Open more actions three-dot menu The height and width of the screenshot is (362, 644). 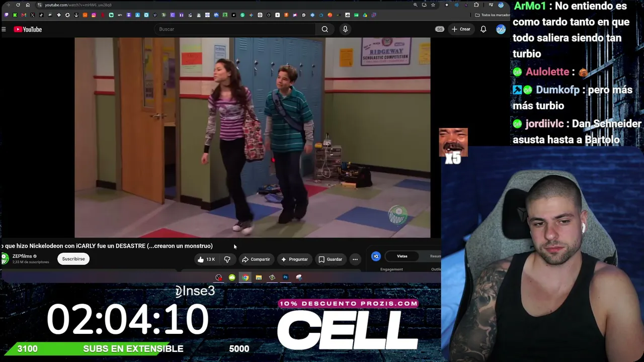355,259
